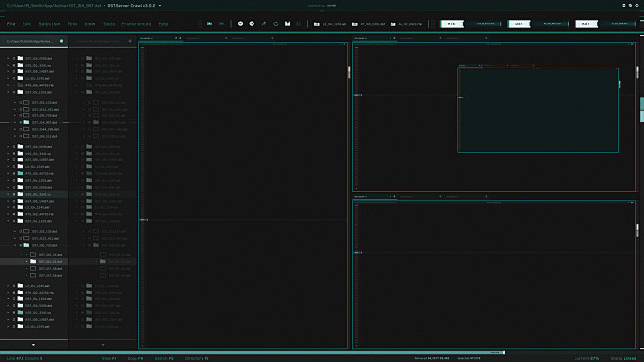This screenshot has height=362, width=644.
Task: Click the dim icon right of save icon
Action: pyautogui.click(x=299, y=23)
